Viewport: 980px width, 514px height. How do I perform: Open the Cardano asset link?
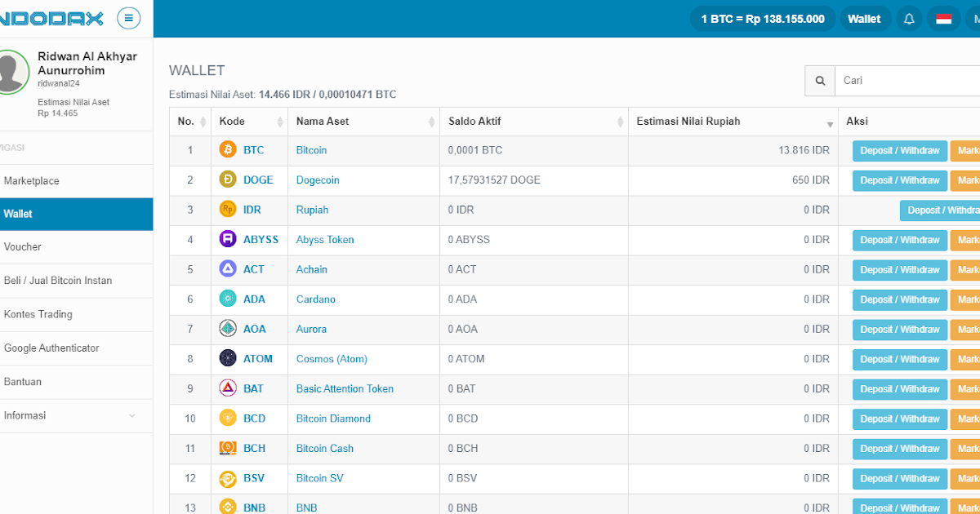pos(315,299)
